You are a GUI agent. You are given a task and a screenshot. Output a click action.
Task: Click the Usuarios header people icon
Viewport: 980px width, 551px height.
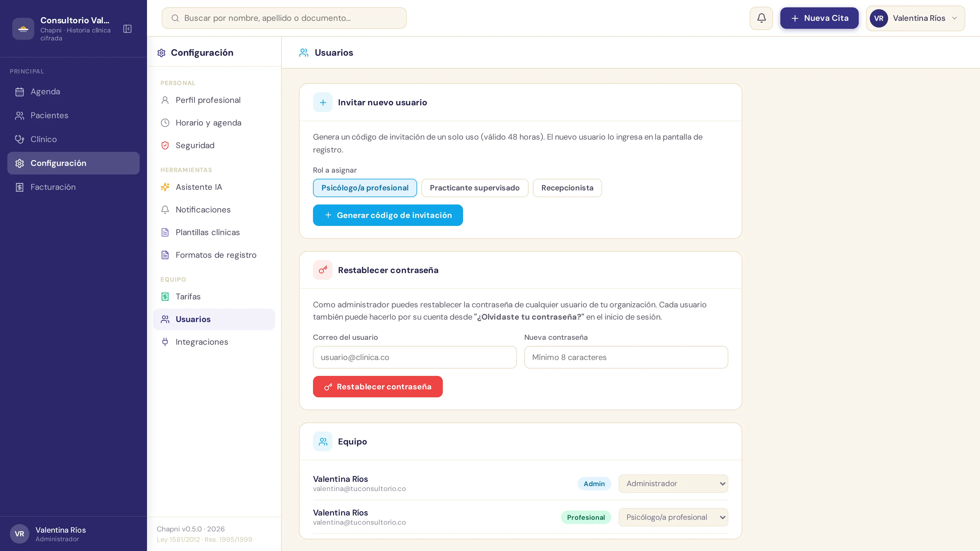pos(303,52)
